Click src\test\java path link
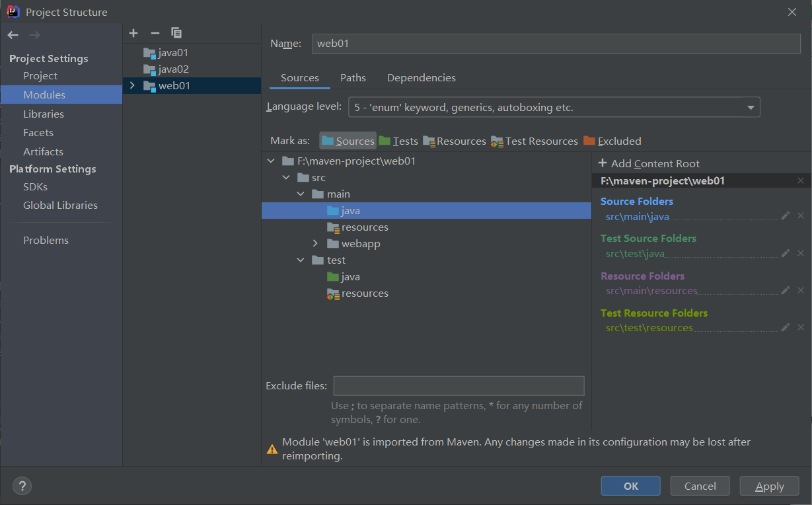 (635, 254)
